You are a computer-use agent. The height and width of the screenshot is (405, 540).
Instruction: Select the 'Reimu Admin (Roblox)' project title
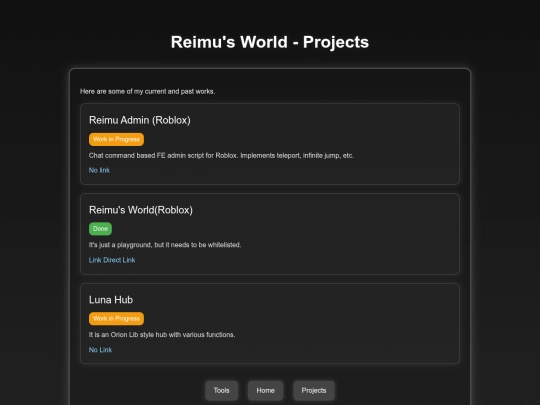[x=139, y=120]
